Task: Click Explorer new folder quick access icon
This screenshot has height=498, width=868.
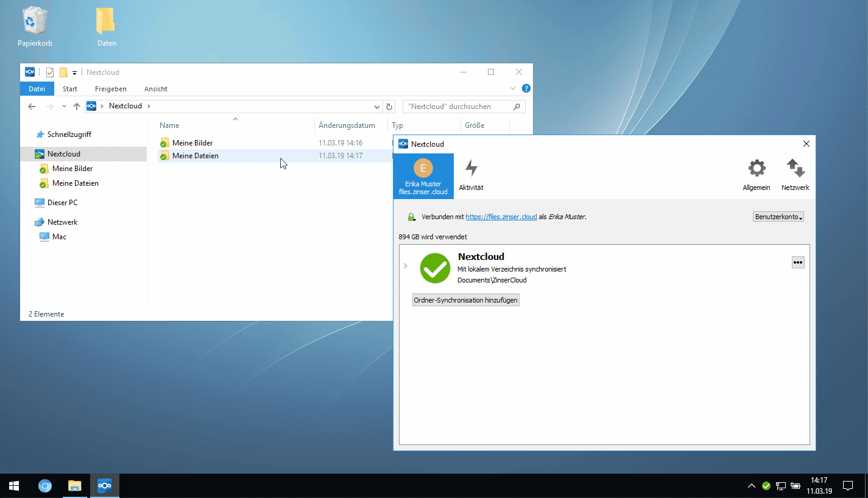Action: tap(63, 72)
